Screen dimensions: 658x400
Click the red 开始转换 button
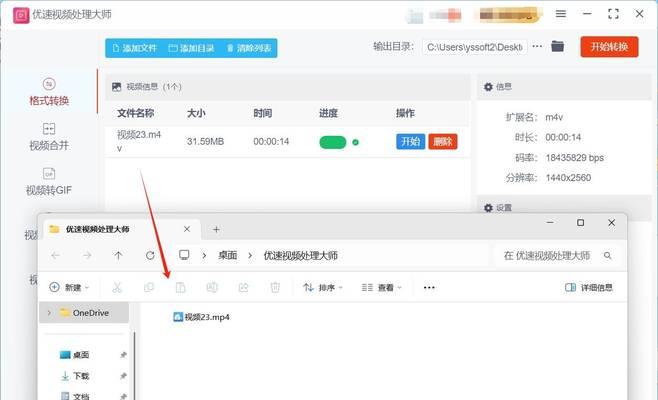coord(609,47)
